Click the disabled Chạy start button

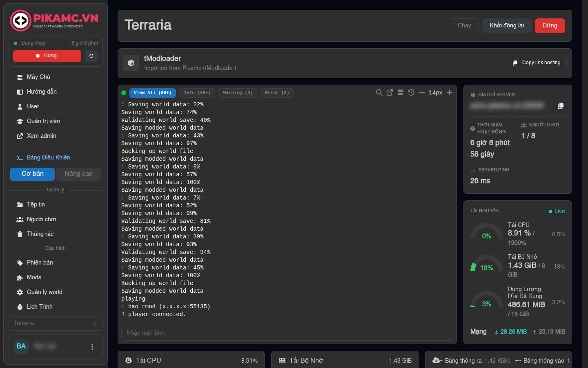point(464,25)
